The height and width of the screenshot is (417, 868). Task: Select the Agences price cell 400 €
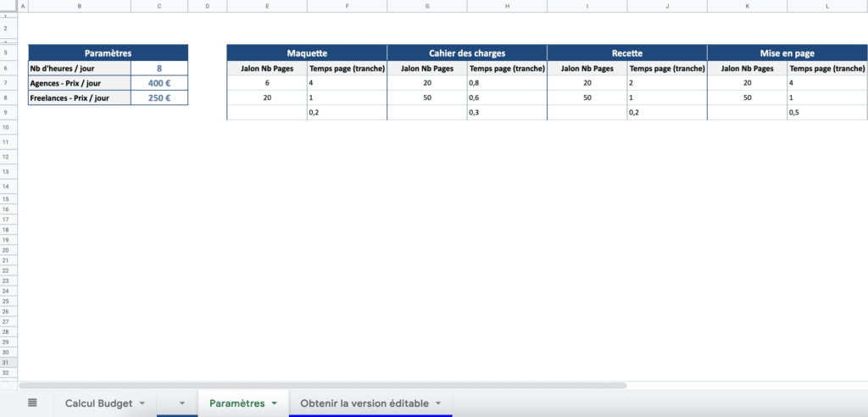(159, 83)
